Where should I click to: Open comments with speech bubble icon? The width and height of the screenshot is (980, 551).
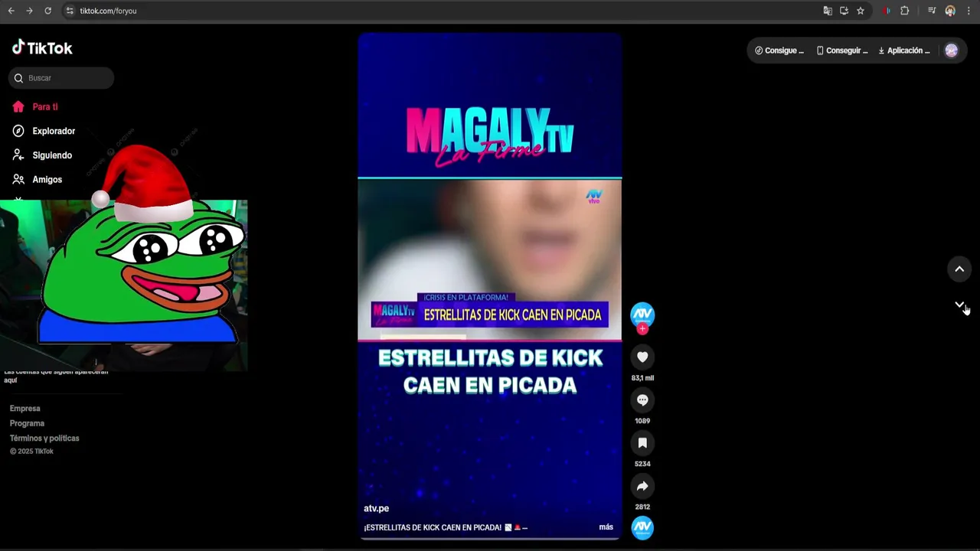click(x=642, y=400)
